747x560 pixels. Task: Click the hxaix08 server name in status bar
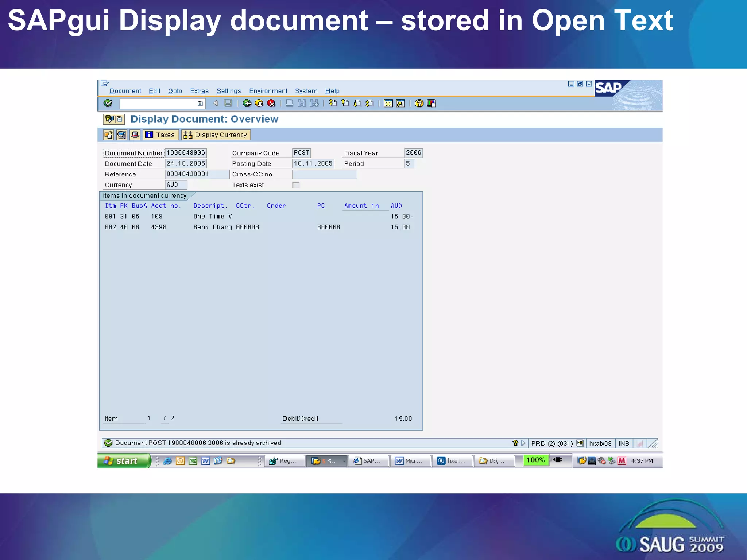click(600, 443)
